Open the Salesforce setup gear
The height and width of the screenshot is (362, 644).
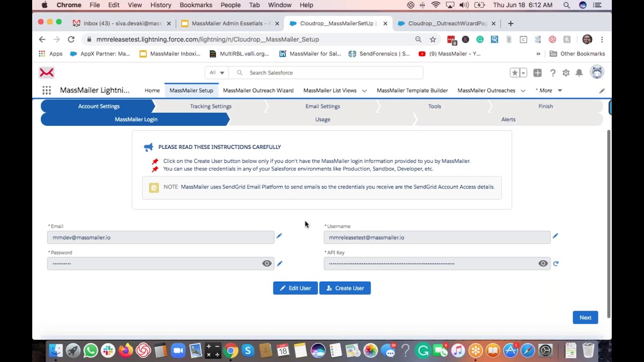tap(566, 73)
